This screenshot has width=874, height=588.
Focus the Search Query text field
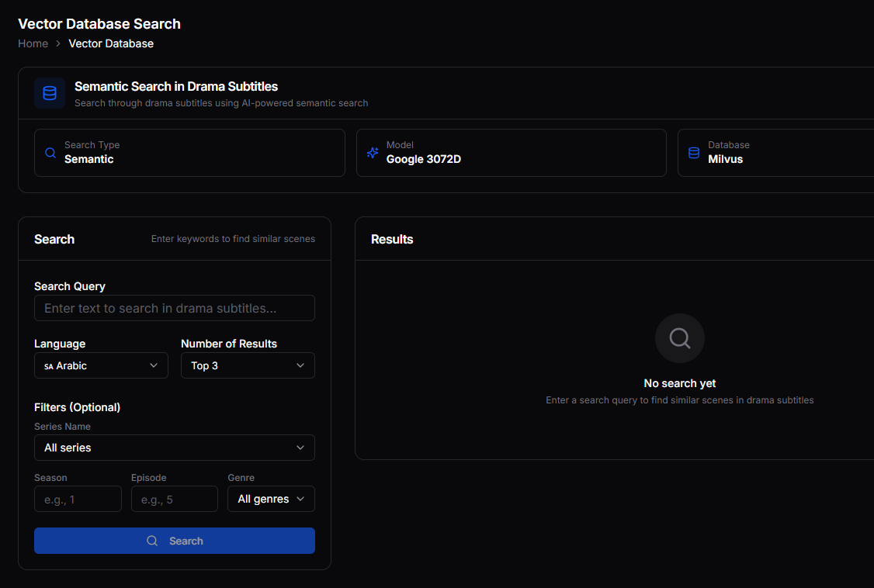(175, 308)
